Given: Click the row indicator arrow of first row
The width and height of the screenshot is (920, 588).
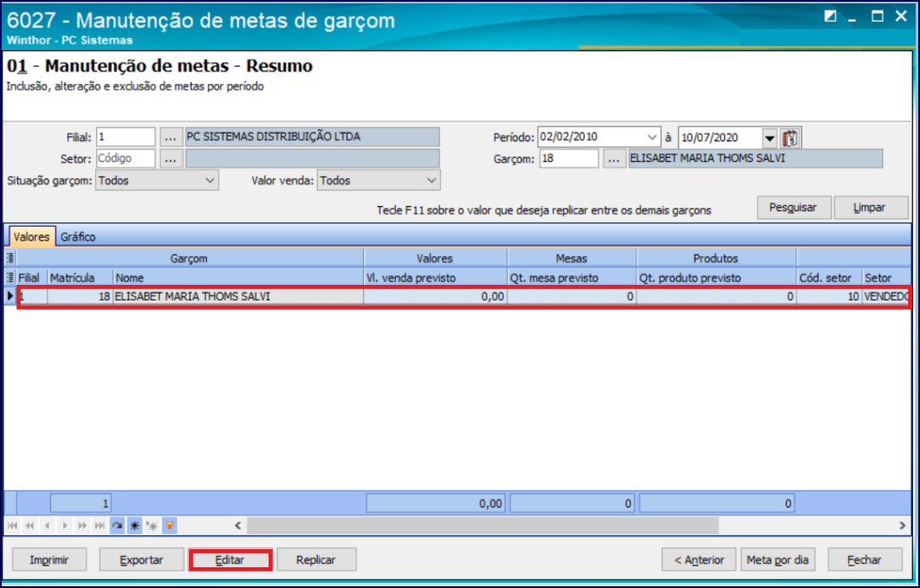Looking at the screenshot, I should 10,296.
